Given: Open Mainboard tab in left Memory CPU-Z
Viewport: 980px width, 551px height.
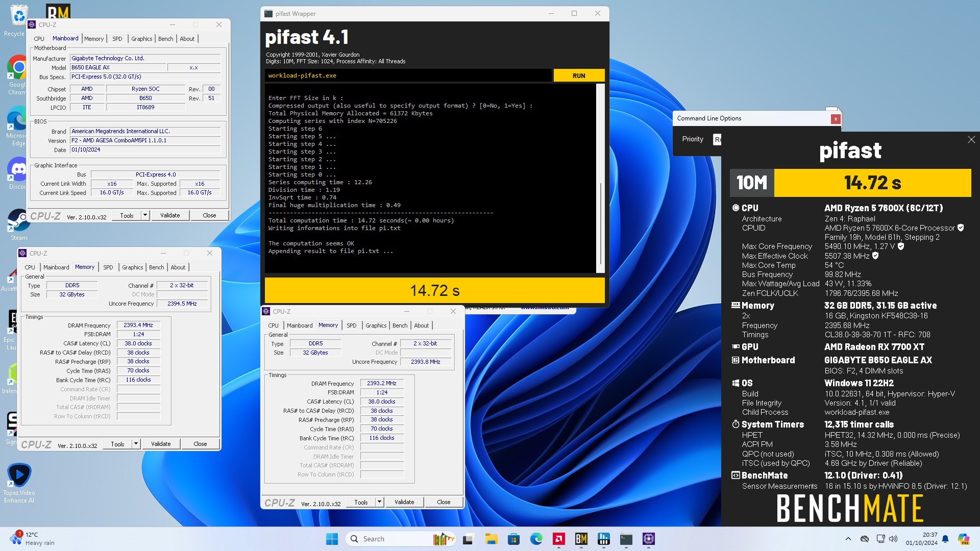Looking at the screenshot, I should 56,267.
